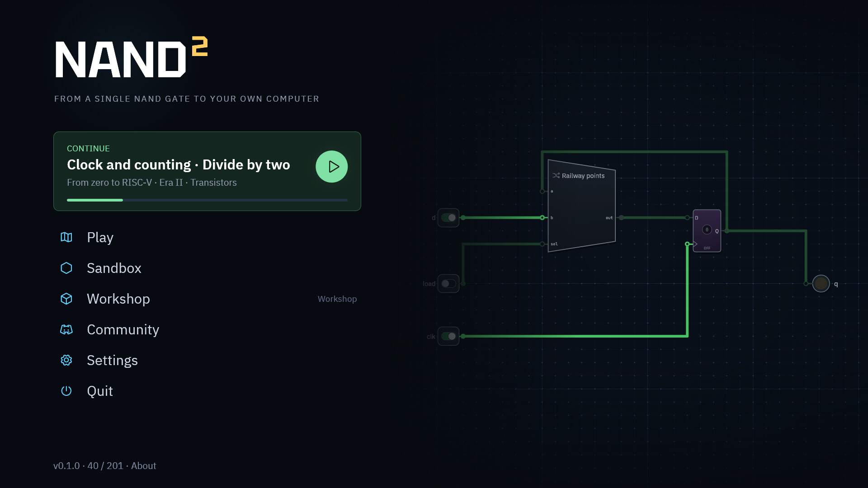Viewport: 868px width, 488px height.
Task: Toggle the load input switch
Action: [x=448, y=284]
